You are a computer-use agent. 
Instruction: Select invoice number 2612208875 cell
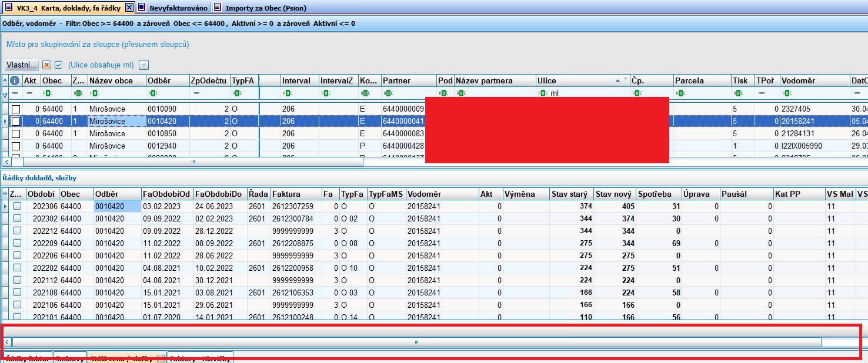[296, 243]
